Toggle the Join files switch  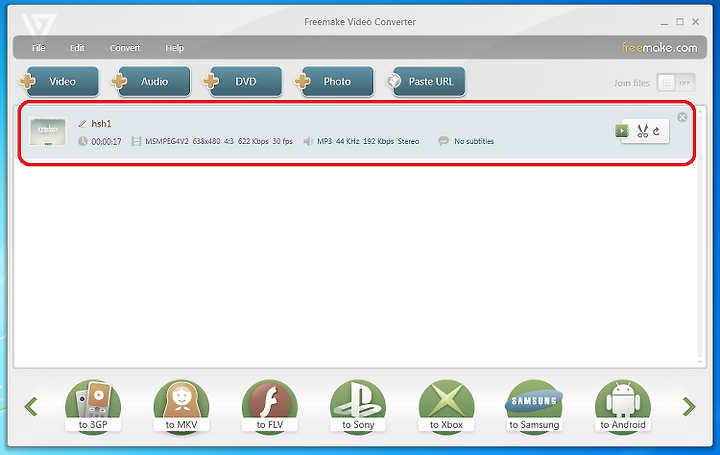click(675, 83)
